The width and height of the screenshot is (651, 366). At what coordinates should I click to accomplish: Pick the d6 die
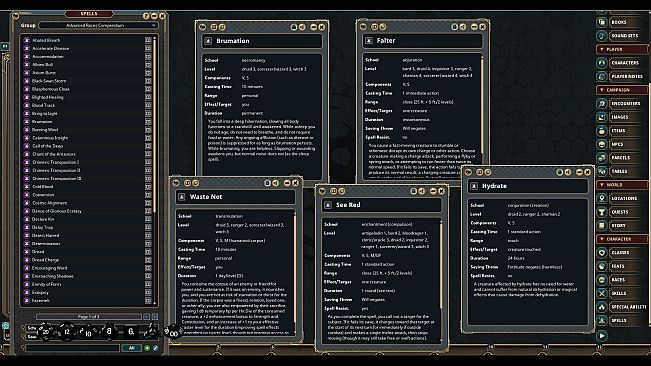(x=131, y=331)
